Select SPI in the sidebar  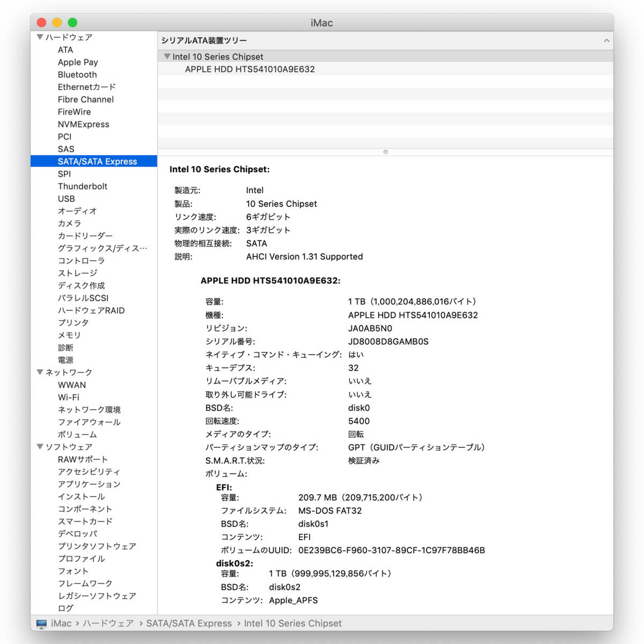(x=64, y=174)
